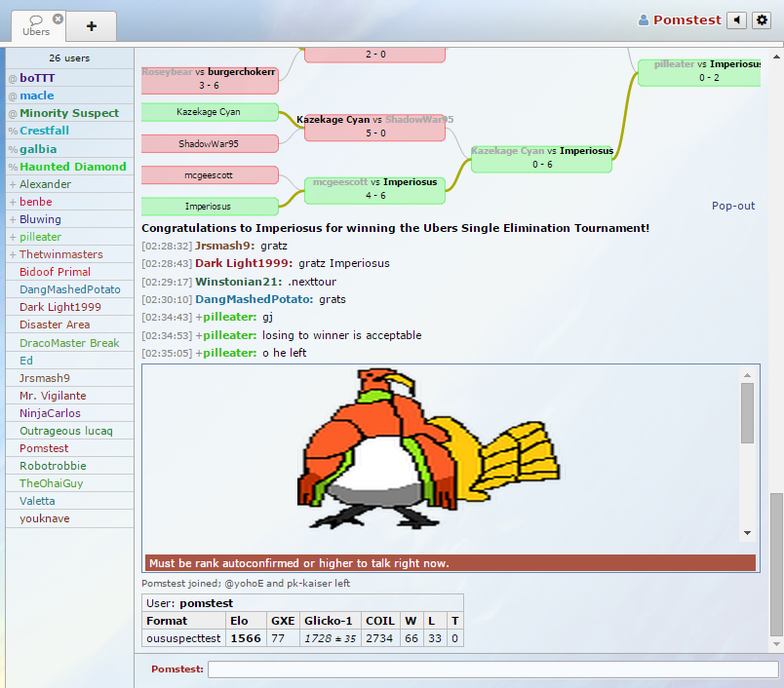The height and width of the screenshot is (688, 784).
Task: Click the plus tab to join a room
Action: (x=92, y=26)
